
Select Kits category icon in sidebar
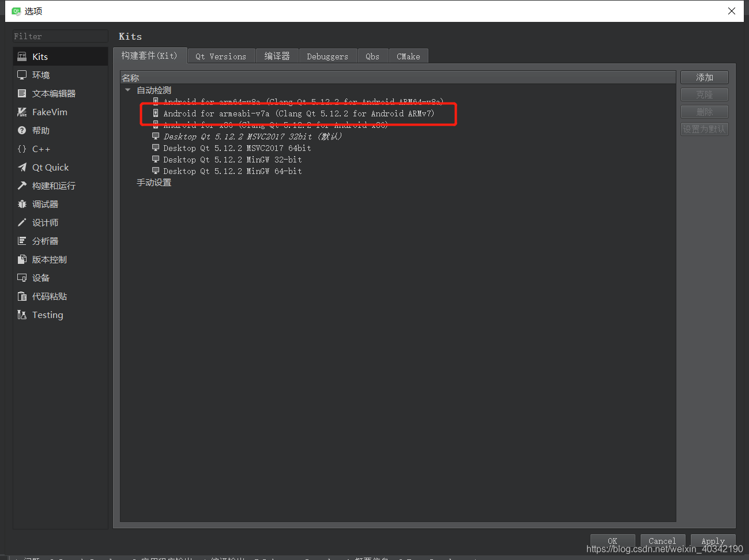click(22, 56)
